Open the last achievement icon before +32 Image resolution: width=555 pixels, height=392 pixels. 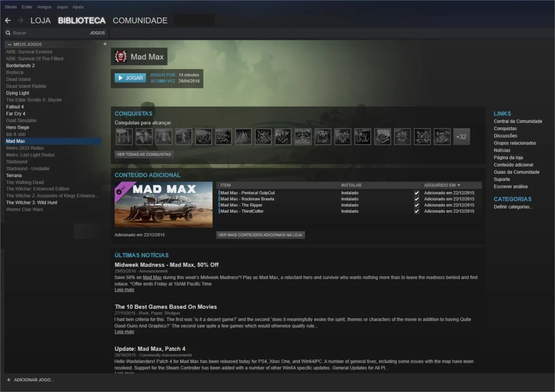coord(442,137)
